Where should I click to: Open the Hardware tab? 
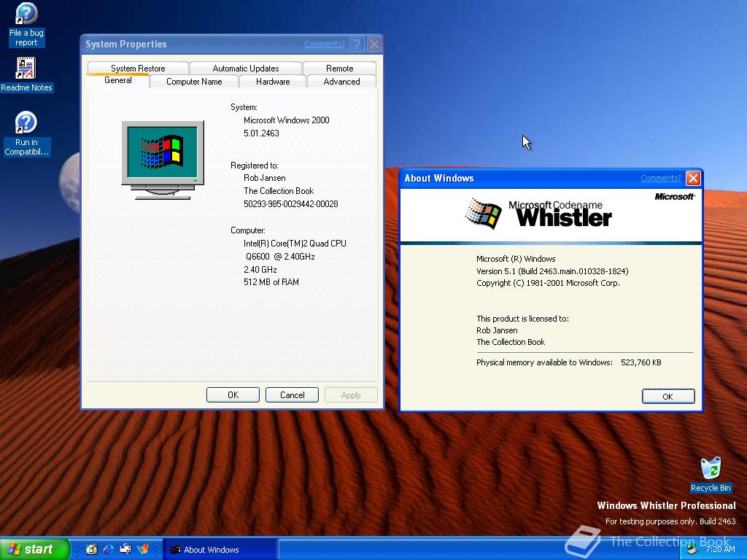pyautogui.click(x=273, y=82)
